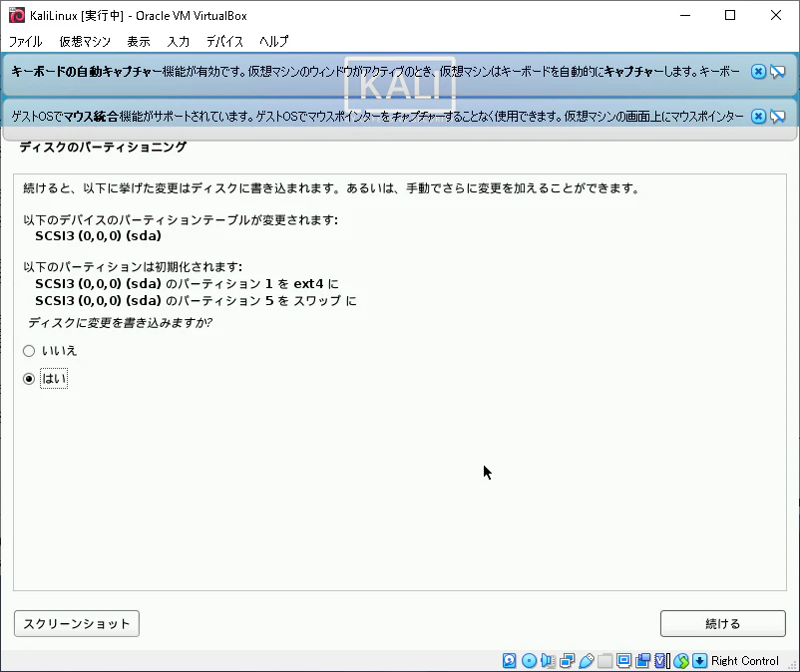Click the ディスクのパーティショニング heading

pyautogui.click(x=103, y=147)
